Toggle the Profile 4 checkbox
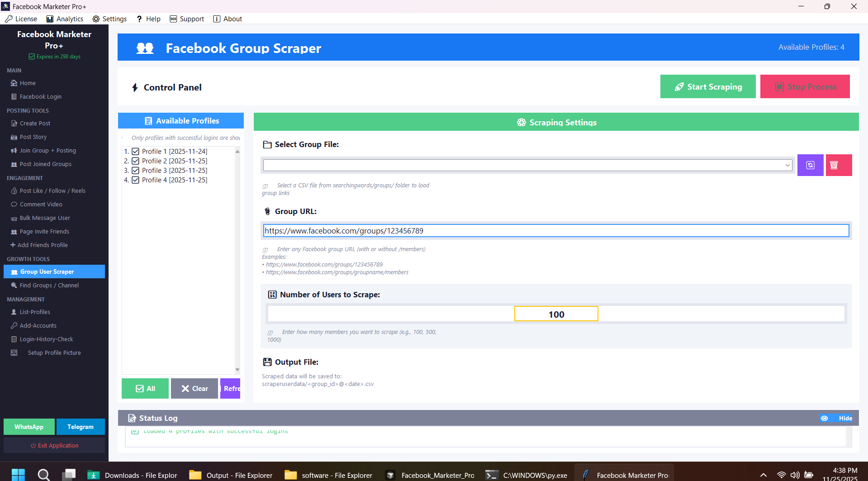Screen dimensions: 868x481 coord(136,180)
